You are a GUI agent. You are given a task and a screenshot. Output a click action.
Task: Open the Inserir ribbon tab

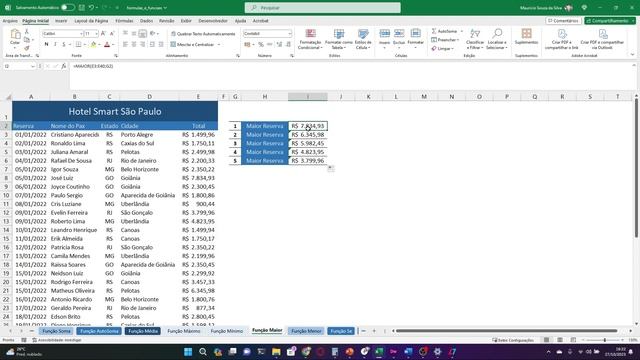tap(61, 21)
